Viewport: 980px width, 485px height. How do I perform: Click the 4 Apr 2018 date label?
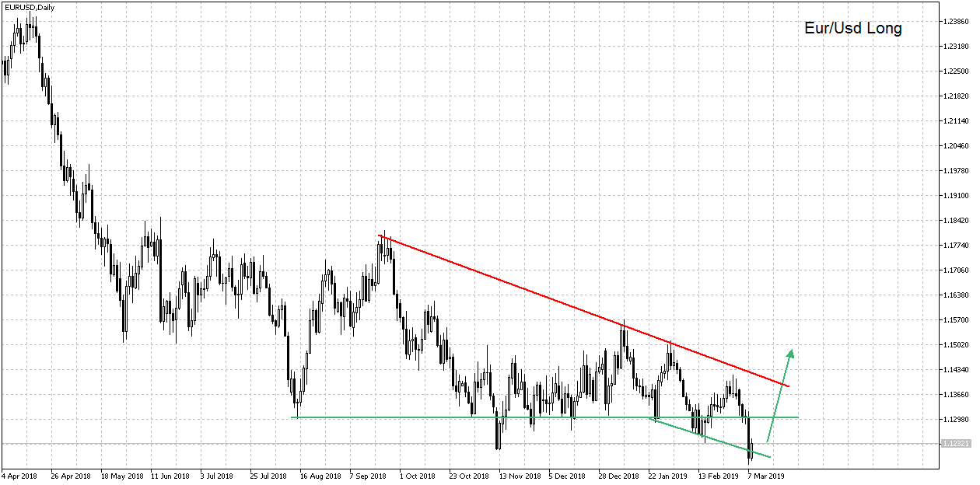click(x=23, y=475)
